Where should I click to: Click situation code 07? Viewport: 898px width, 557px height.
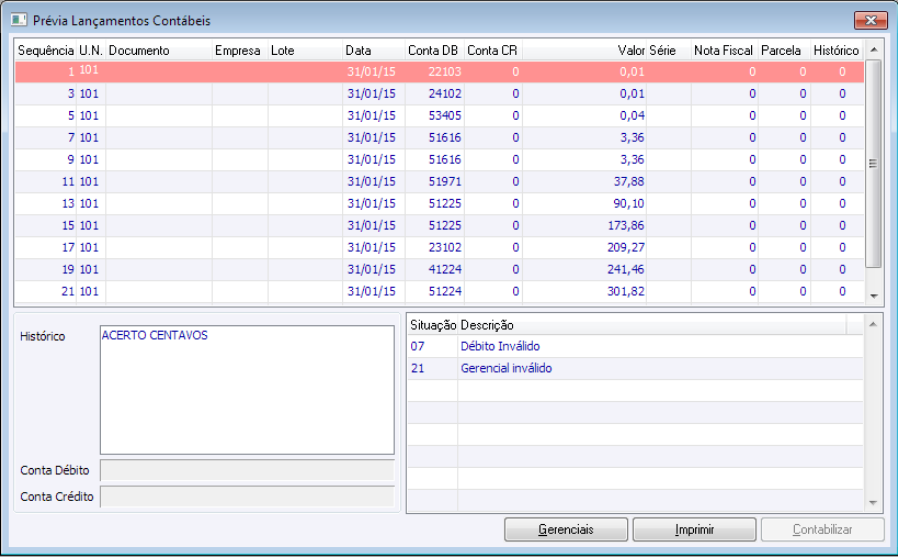[x=418, y=346]
